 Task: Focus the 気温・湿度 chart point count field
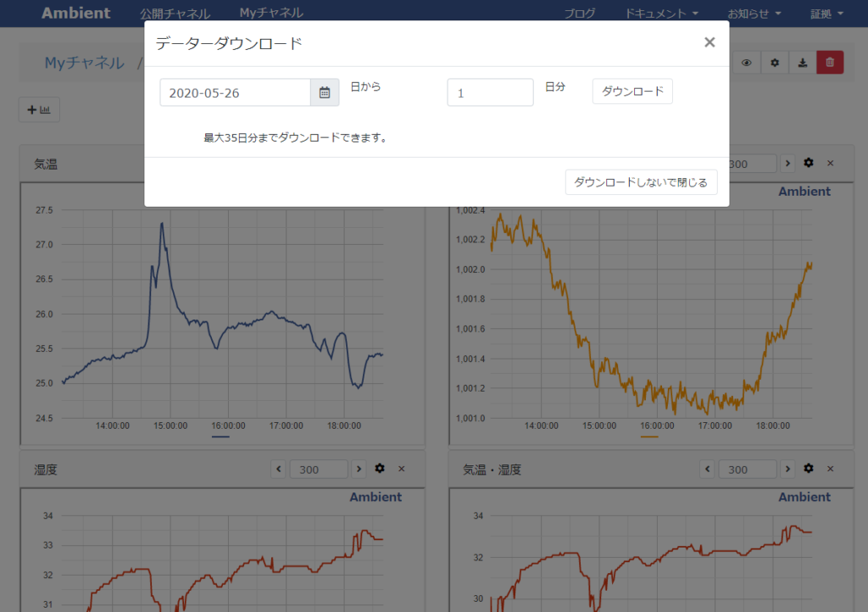point(748,470)
